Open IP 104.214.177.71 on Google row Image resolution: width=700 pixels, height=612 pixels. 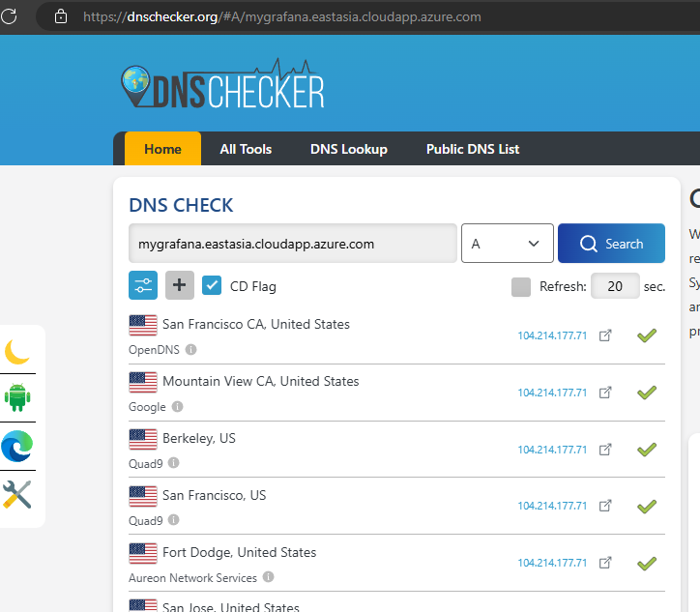(552, 393)
